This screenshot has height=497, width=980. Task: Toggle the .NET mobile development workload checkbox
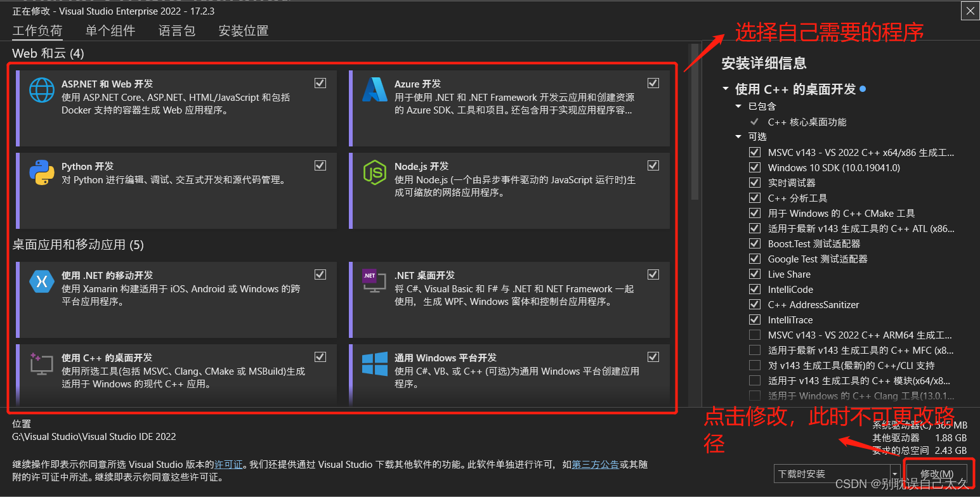[x=320, y=274]
